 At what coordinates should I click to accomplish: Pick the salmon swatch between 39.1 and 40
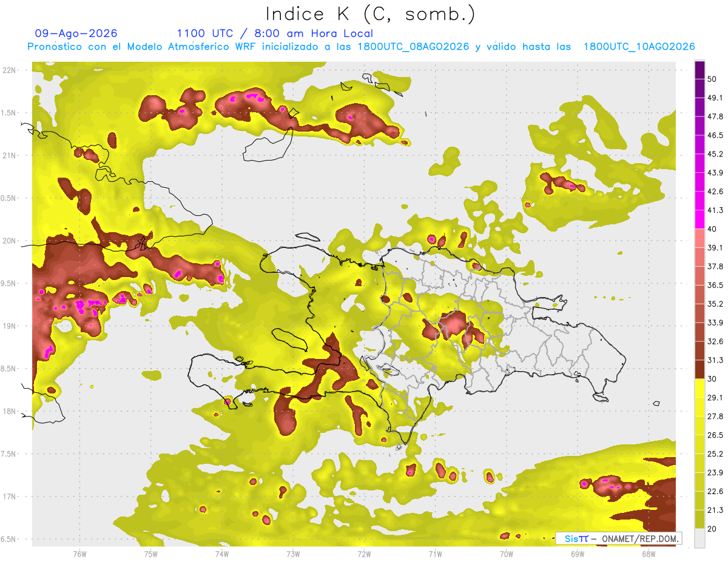point(699,238)
